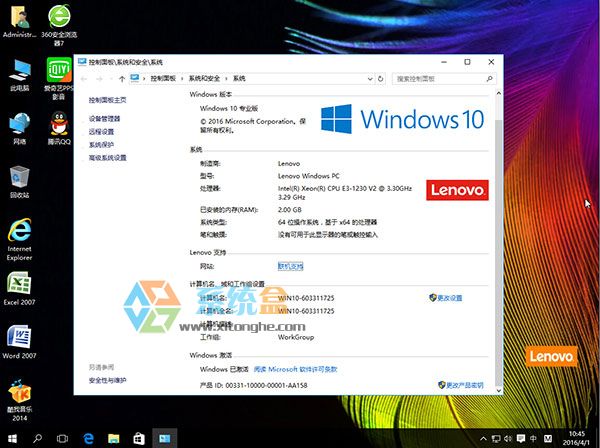Minimize the System window
The height and width of the screenshot is (448, 600).
click(x=444, y=62)
